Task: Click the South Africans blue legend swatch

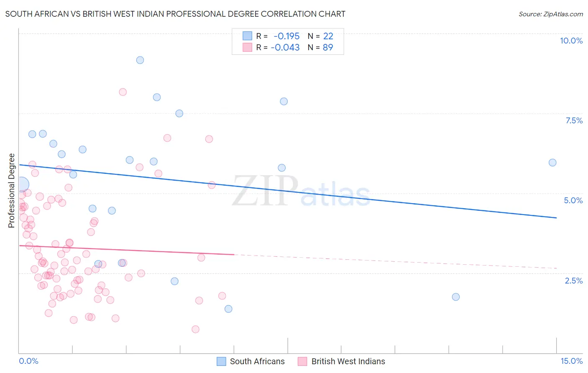Action: (x=221, y=361)
